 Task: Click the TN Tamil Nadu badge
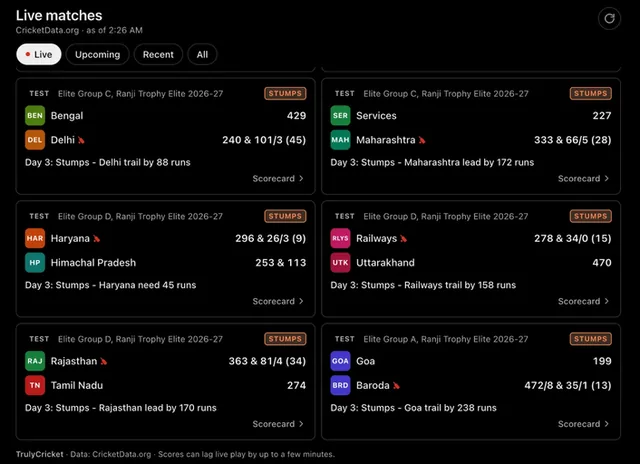(35, 385)
